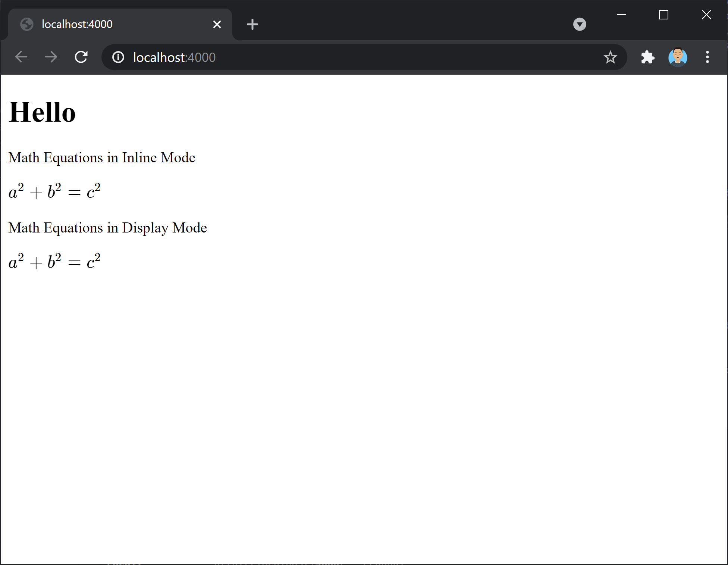The width and height of the screenshot is (728, 565).
Task: Click the display mode equation
Action: pos(54,260)
